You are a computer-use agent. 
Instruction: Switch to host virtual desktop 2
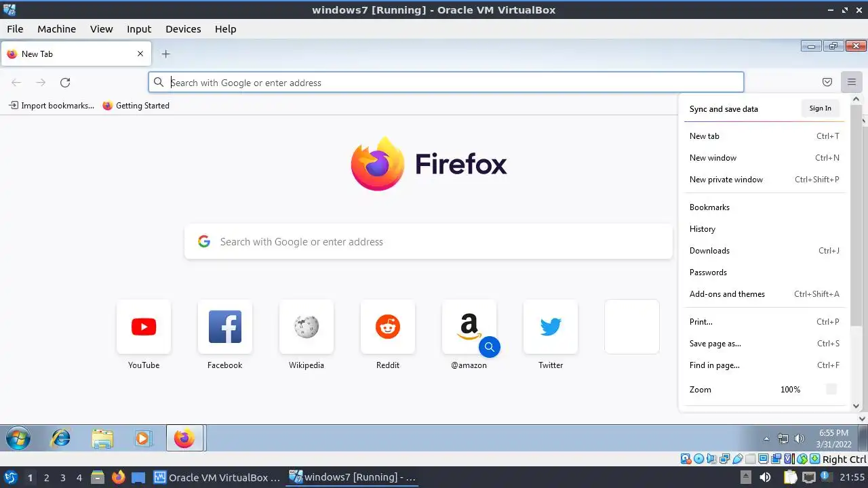46,478
